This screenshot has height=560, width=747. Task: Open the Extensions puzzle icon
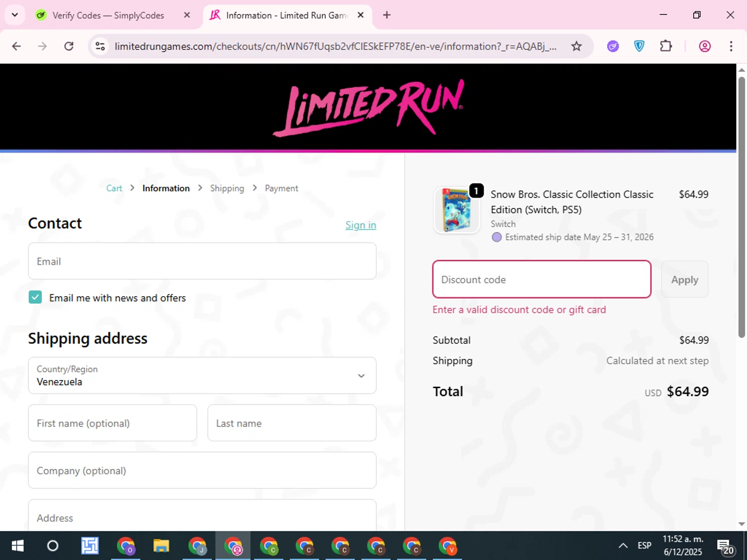[x=666, y=46]
